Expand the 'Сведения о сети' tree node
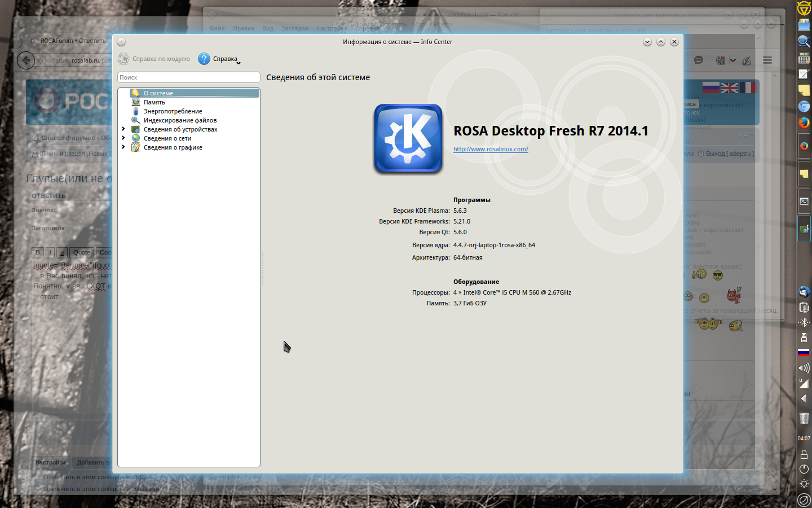Screen dimensions: 812x508 pyautogui.click(x=123, y=138)
